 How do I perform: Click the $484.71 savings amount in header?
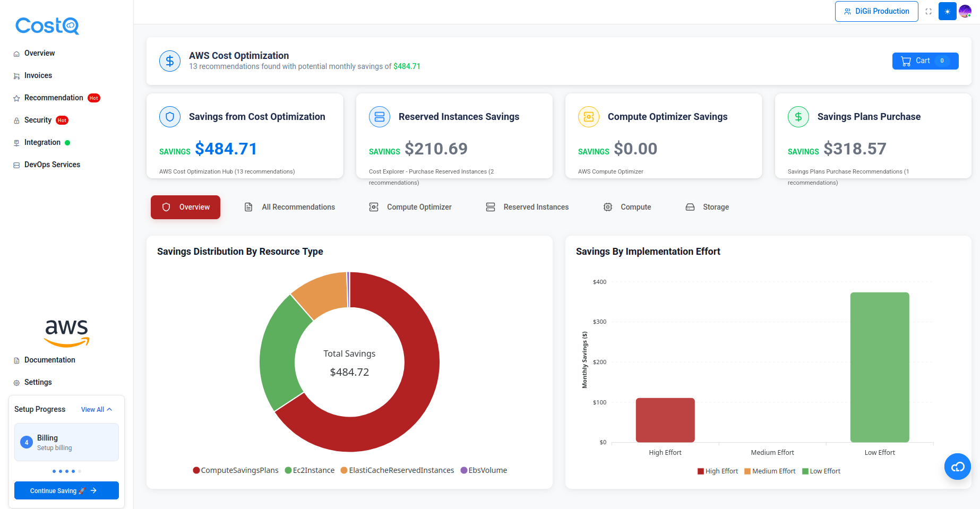pos(407,66)
